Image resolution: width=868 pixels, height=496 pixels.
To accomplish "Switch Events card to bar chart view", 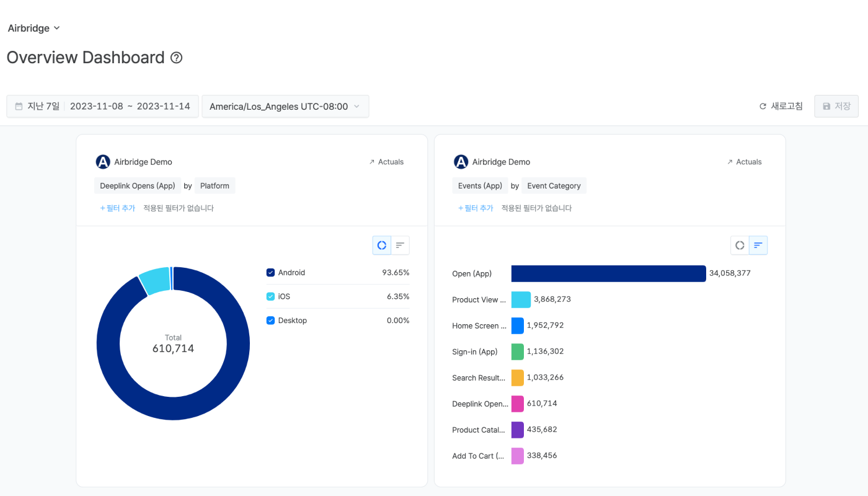I will tap(758, 246).
